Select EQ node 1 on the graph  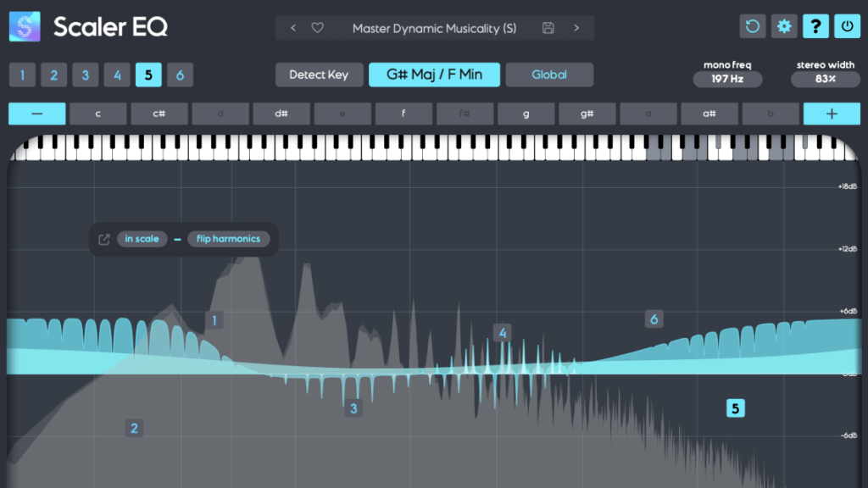point(214,320)
